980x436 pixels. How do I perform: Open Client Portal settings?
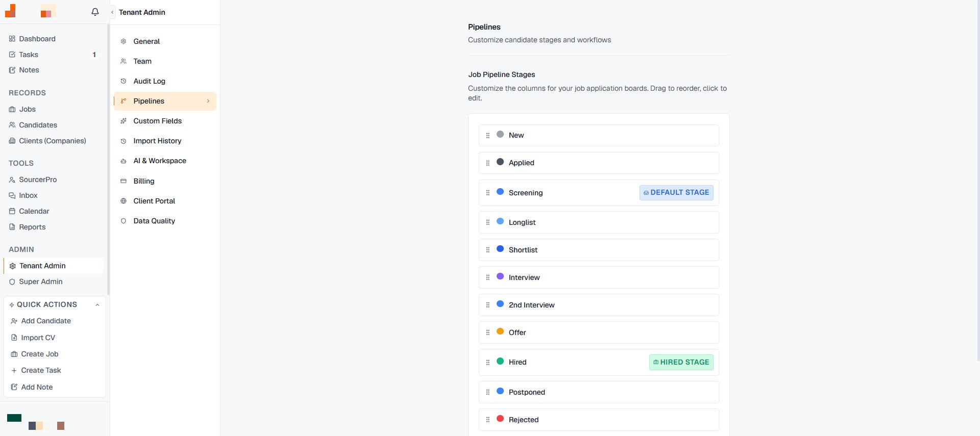(165, 201)
